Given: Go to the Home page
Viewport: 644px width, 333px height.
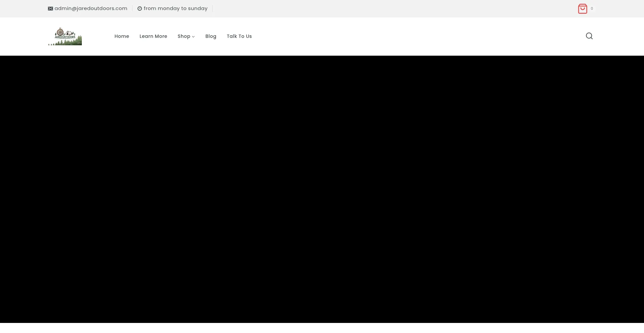Looking at the screenshot, I should click(x=122, y=36).
